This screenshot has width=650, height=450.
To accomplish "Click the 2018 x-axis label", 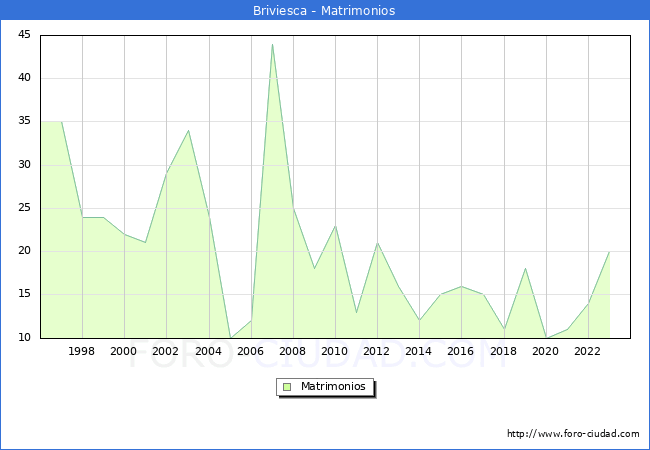I will pos(503,352).
